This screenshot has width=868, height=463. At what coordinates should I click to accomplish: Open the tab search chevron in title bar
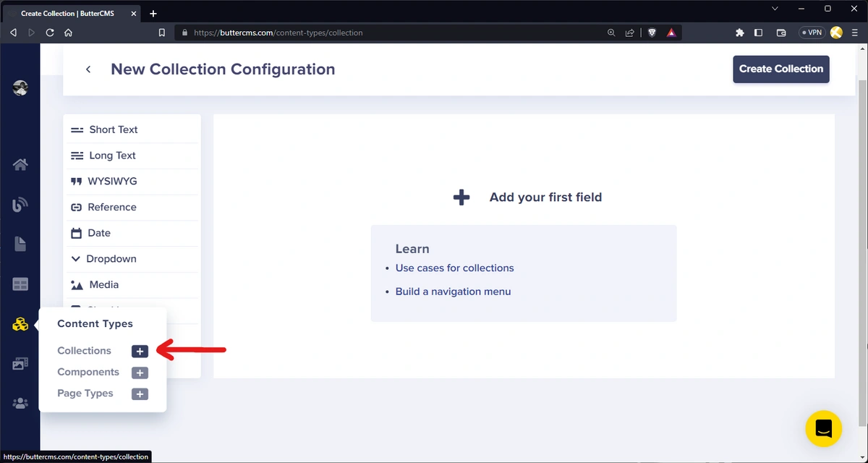[775, 9]
